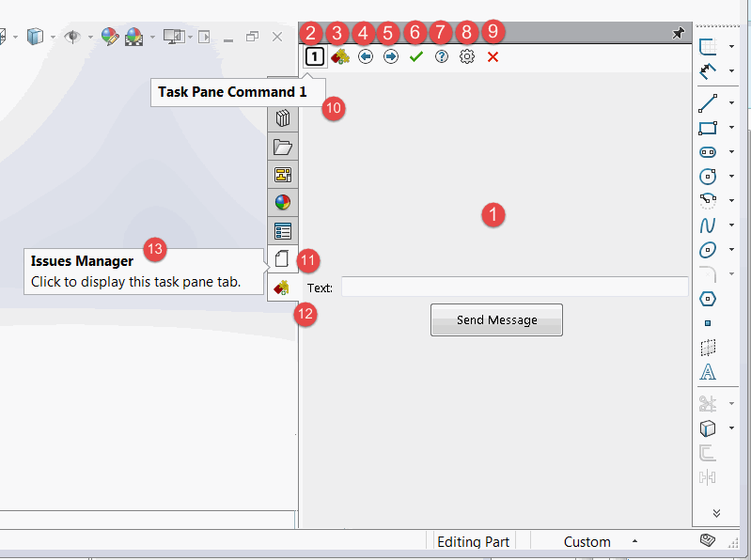Open the Circle tool dropdown arrow

click(x=731, y=176)
